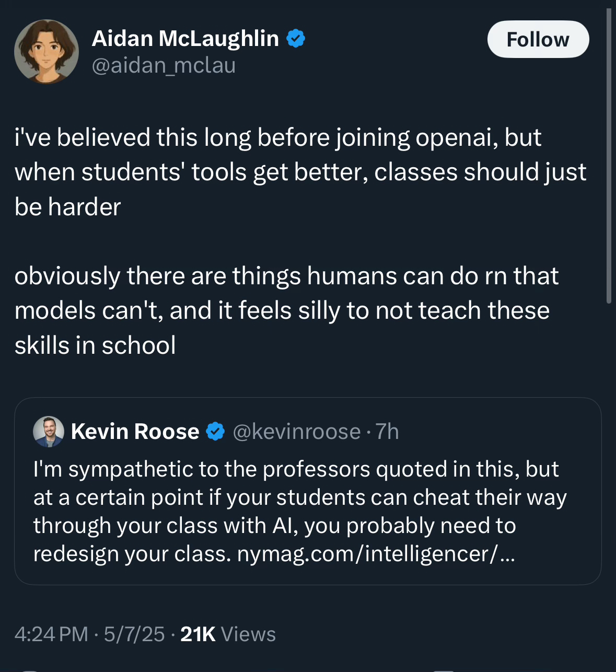This screenshot has height=672, width=616.
Task: Click the vertical scrollbar thumb
Action: point(609,157)
